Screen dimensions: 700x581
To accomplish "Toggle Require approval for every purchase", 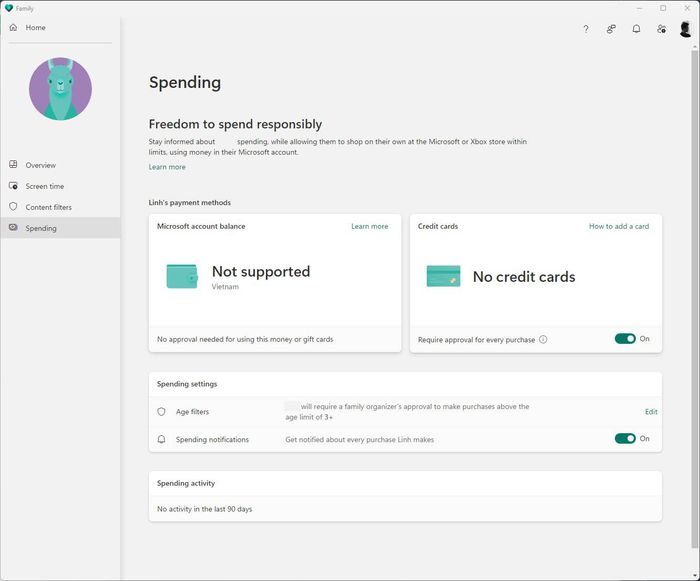I will pyautogui.click(x=625, y=339).
